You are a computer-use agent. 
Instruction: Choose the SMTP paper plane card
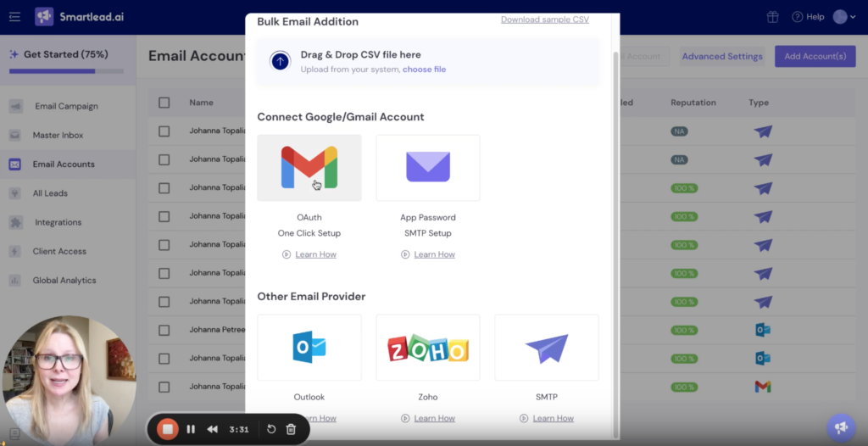pos(547,348)
